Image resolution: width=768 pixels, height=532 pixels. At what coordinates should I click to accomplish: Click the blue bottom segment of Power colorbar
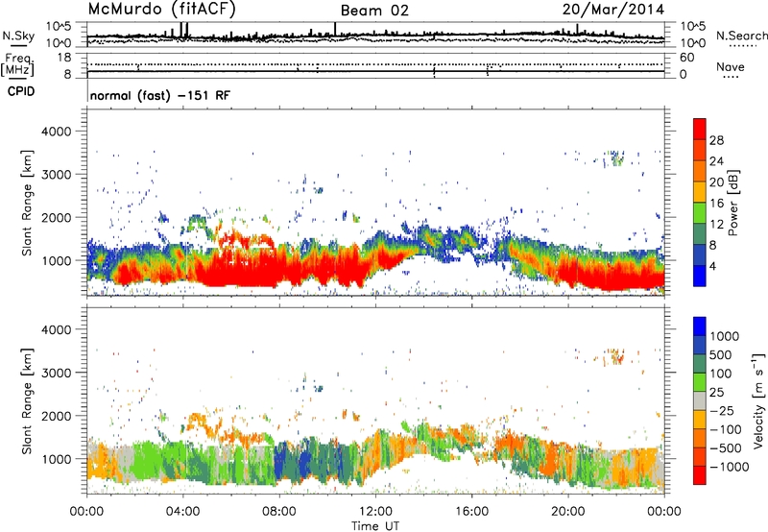(700, 277)
